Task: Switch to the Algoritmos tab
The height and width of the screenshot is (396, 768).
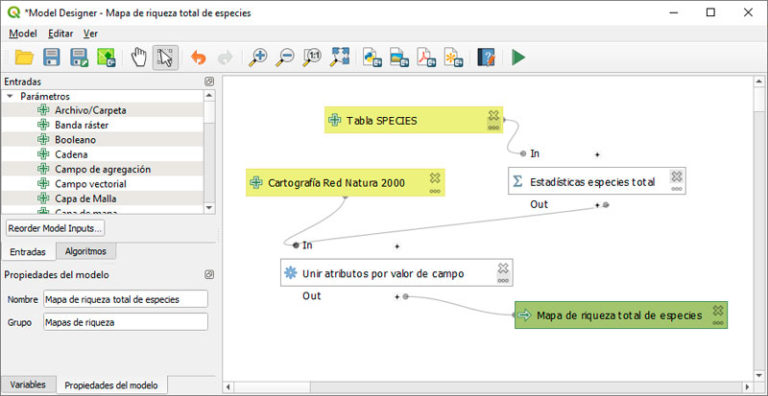Action: [x=86, y=251]
